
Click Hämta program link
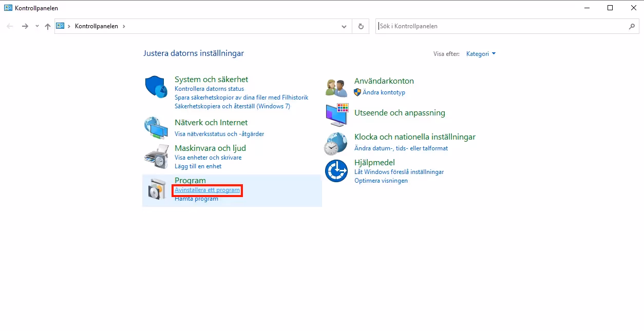196,199
